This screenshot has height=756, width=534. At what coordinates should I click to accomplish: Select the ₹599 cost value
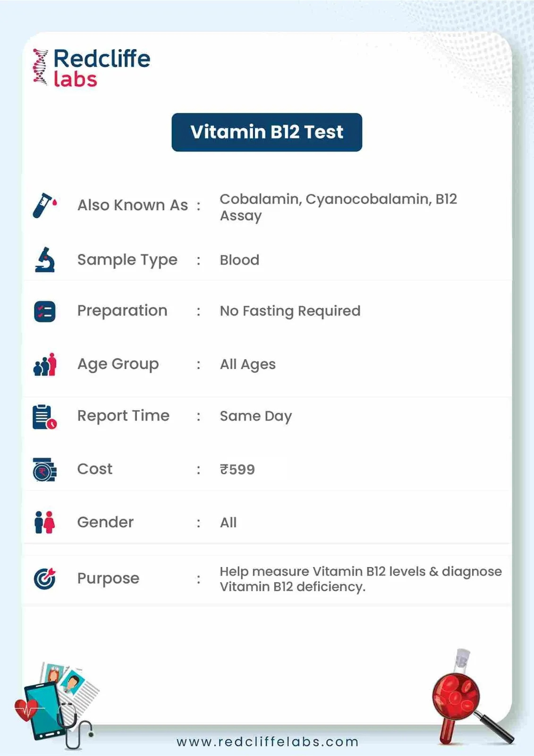[x=237, y=469]
